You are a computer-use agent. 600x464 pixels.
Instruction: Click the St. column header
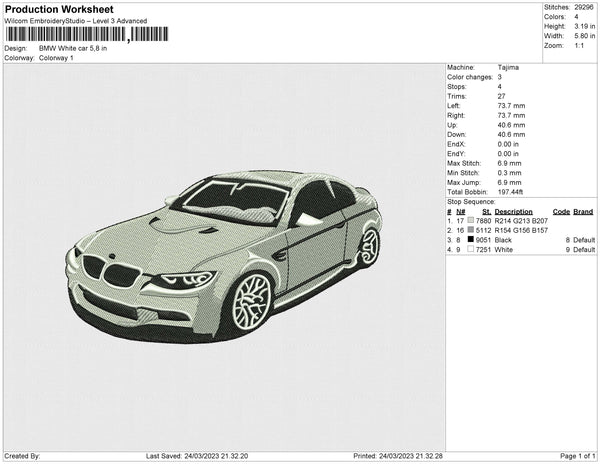click(x=486, y=212)
